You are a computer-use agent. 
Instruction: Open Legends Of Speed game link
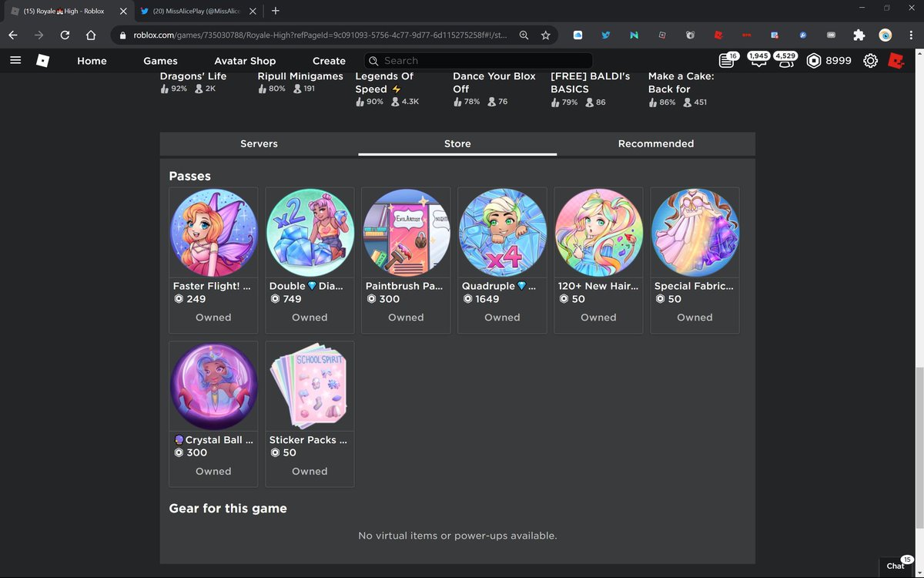coord(384,82)
